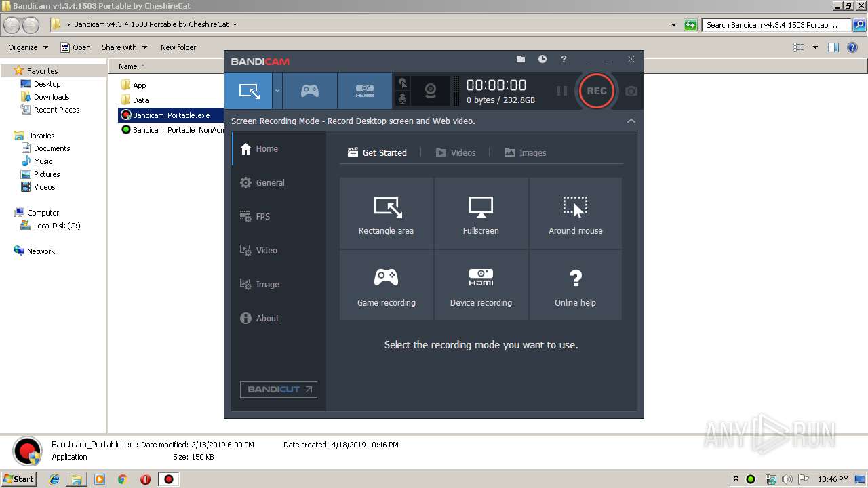
Task: Collapse the mode description panel chevron
Action: pyautogui.click(x=631, y=121)
